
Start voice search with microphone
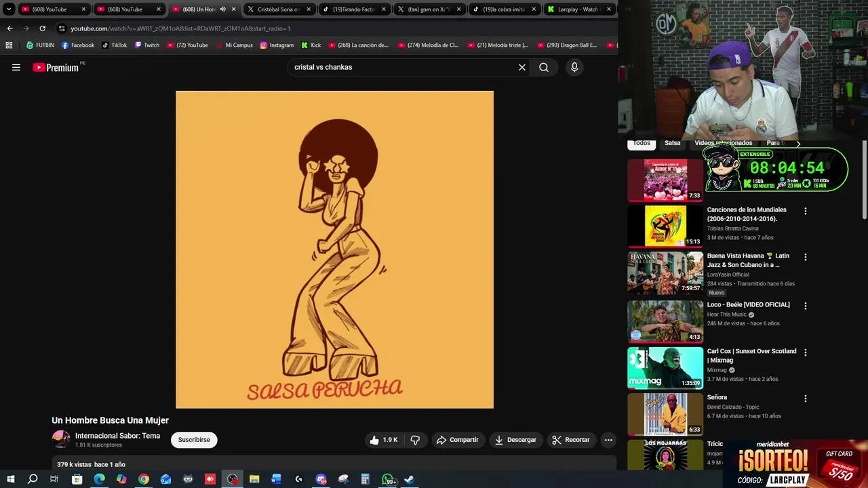tap(574, 67)
